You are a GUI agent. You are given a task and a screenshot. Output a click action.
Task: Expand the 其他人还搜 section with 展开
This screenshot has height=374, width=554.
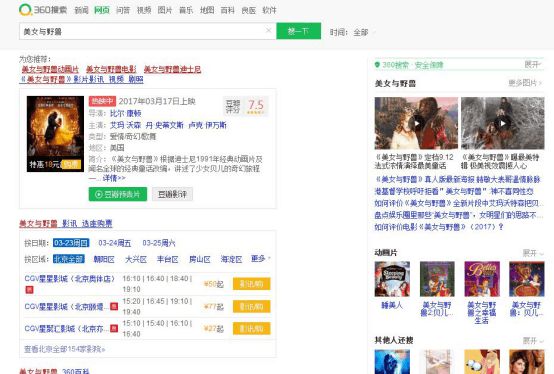(533, 340)
